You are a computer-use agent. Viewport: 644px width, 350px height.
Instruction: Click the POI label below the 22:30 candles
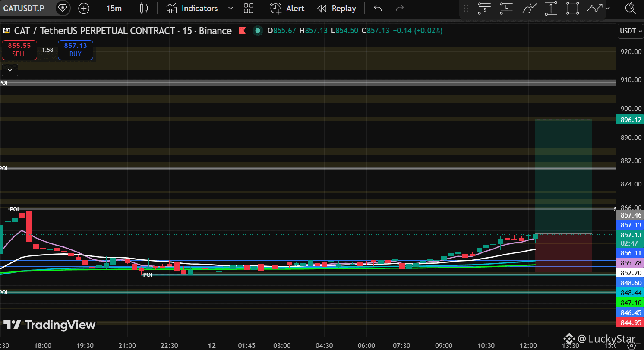148,274
